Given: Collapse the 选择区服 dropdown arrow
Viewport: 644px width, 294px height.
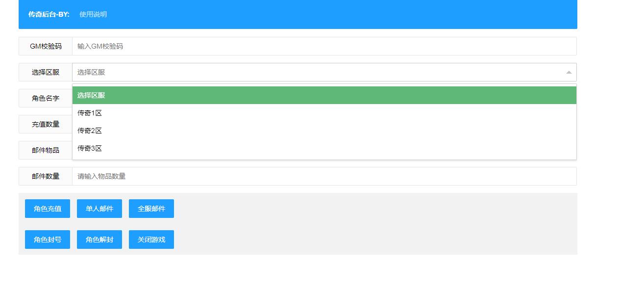Looking at the screenshot, I should click(569, 72).
